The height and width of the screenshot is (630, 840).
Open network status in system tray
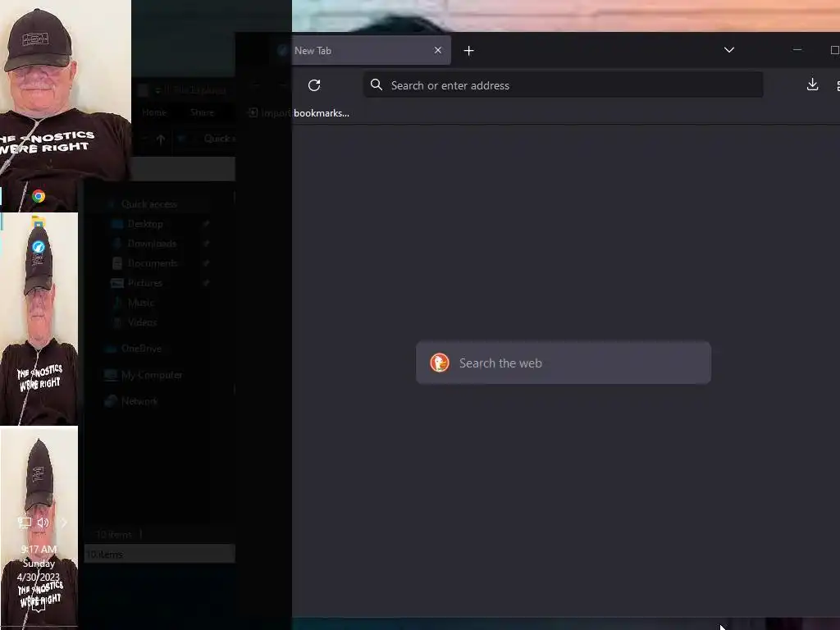click(x=24, y=523)
